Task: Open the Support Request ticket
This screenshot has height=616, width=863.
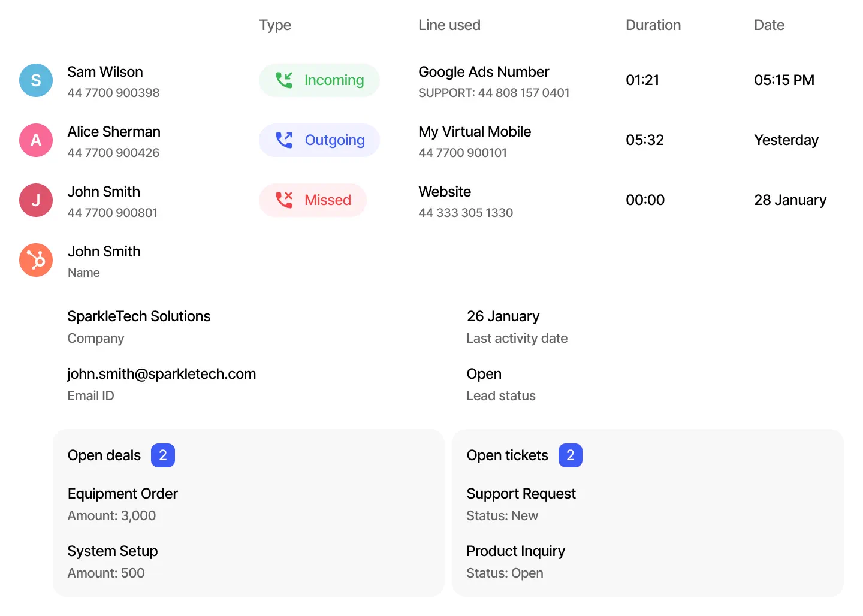Action: tap(521, 494)
